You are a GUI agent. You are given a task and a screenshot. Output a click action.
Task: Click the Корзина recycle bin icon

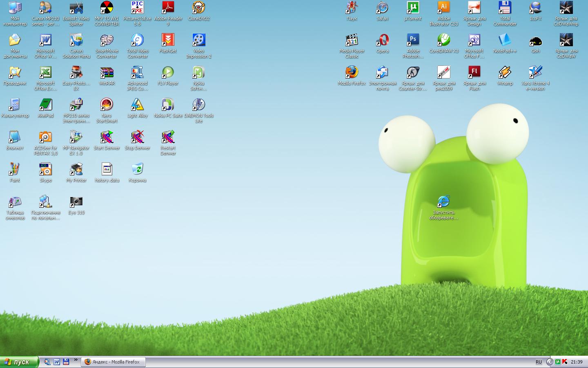pos(137,170)
